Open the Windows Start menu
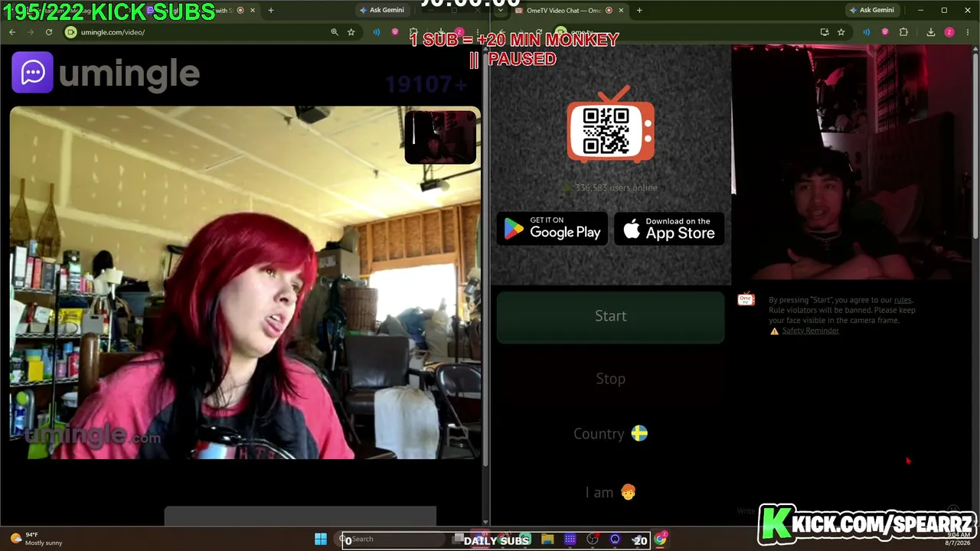This screenshot has width=980, height=551. tap(321, 540)
